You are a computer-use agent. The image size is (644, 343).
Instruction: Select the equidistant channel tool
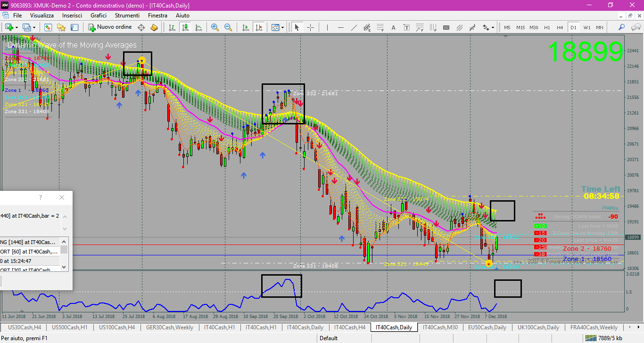tap(367, 27)
